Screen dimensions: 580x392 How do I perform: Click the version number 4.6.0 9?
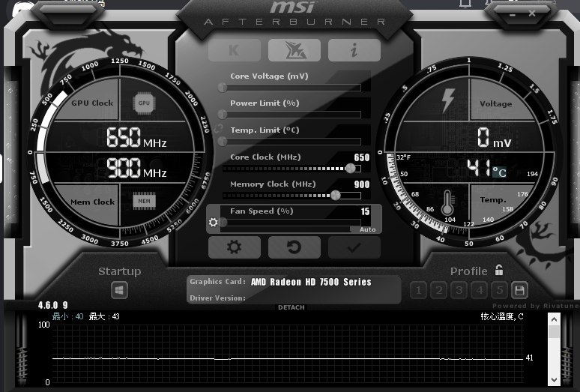[53, 305]
